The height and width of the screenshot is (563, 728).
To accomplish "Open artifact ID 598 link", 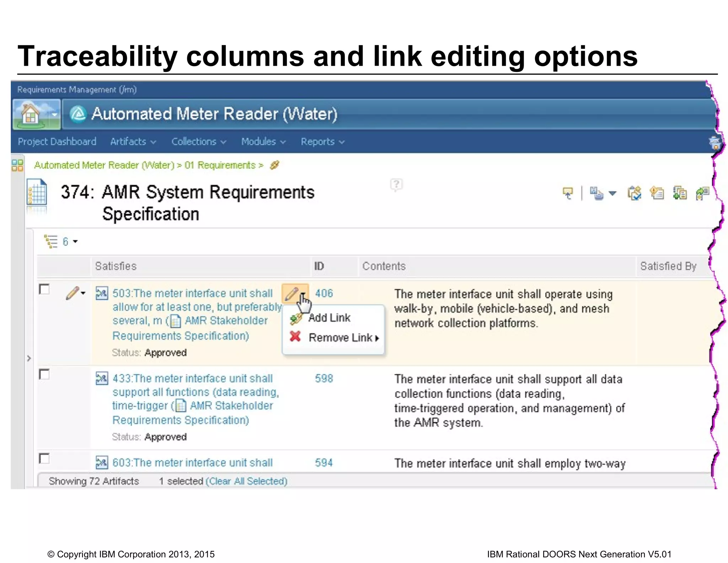I will 324,379.
